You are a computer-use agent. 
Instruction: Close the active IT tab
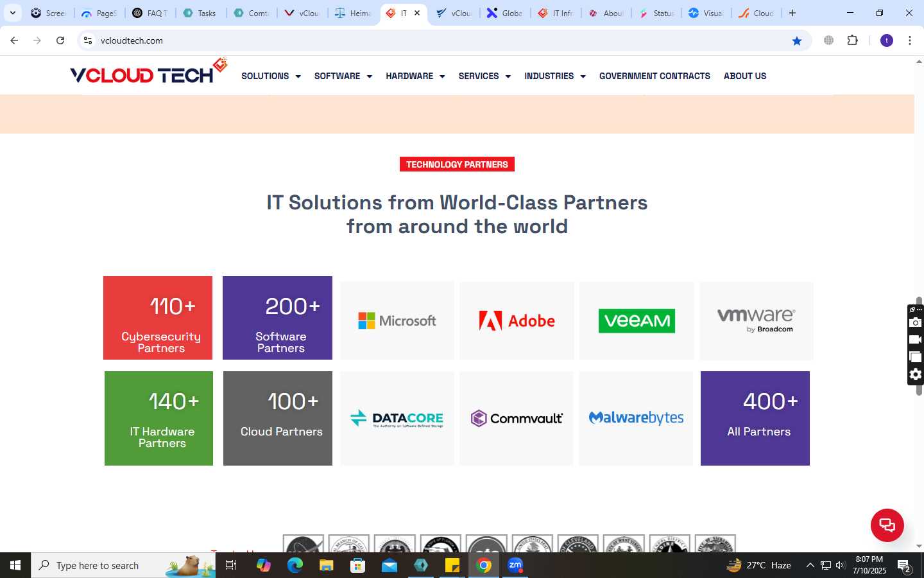[417, 13]
